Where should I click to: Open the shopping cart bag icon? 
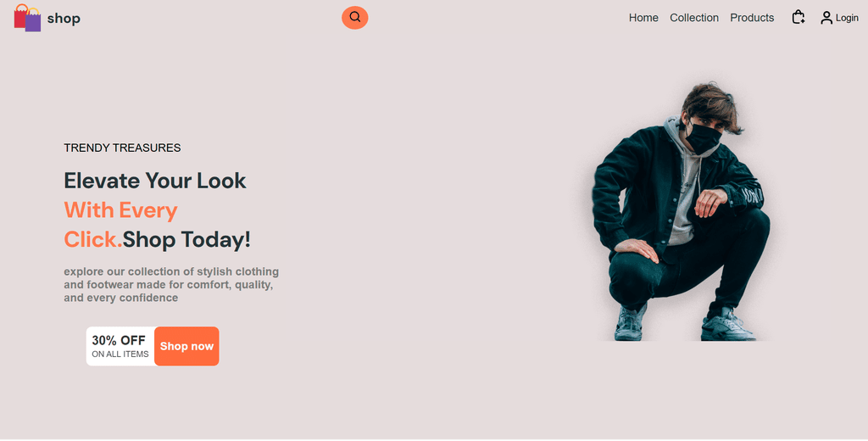[798, 17]
